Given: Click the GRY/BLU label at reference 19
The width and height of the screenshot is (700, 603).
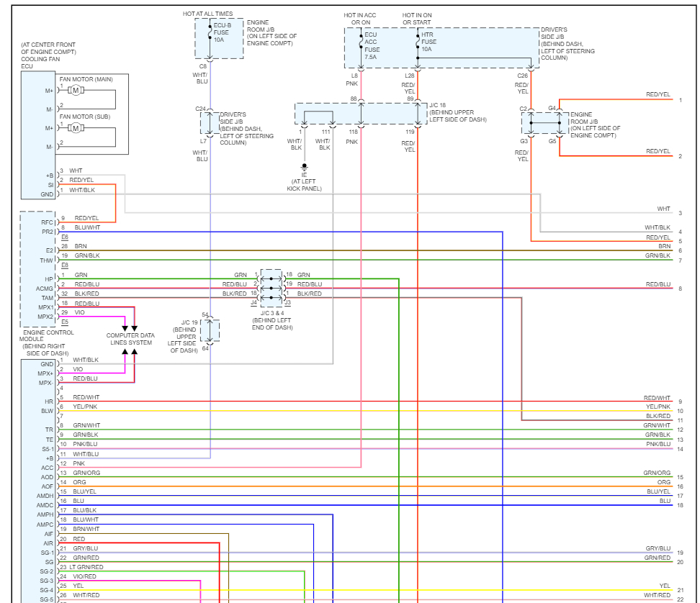Looking at the screenshot, I should click(658, 548).
